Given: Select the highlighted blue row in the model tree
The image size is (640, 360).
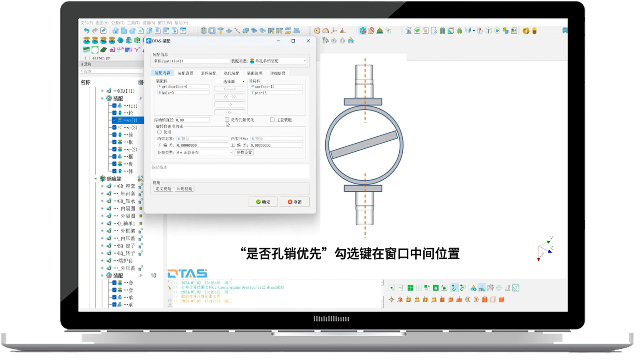Looking at the screenshot, I should [127, 120].
